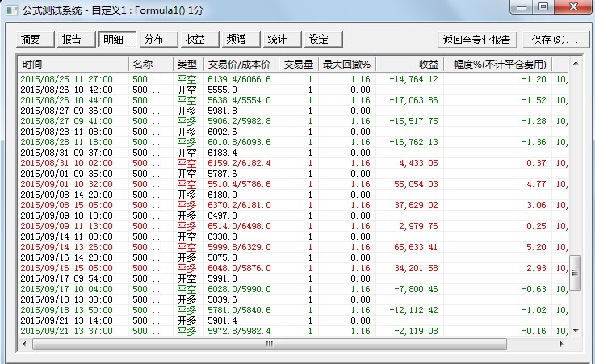The width and height of the screenshot is (595, 364).
Task: Click the loss value -17,063.86
Action: coord(413,100)
